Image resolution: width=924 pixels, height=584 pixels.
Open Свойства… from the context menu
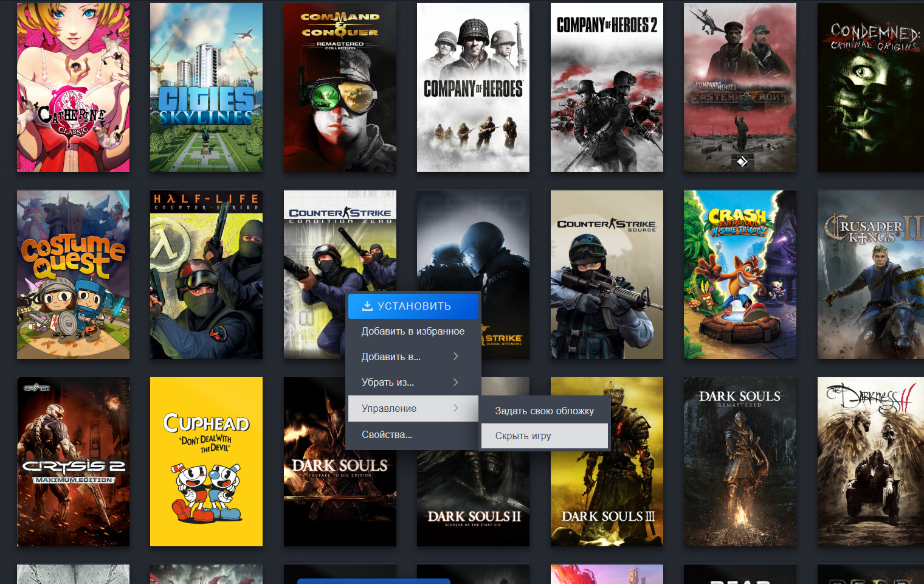413,435
